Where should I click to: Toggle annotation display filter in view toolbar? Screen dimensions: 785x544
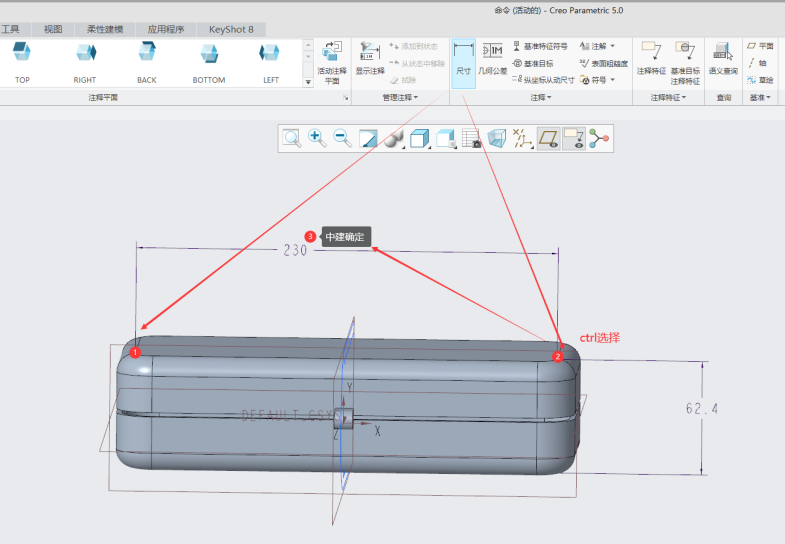(574, 138)
